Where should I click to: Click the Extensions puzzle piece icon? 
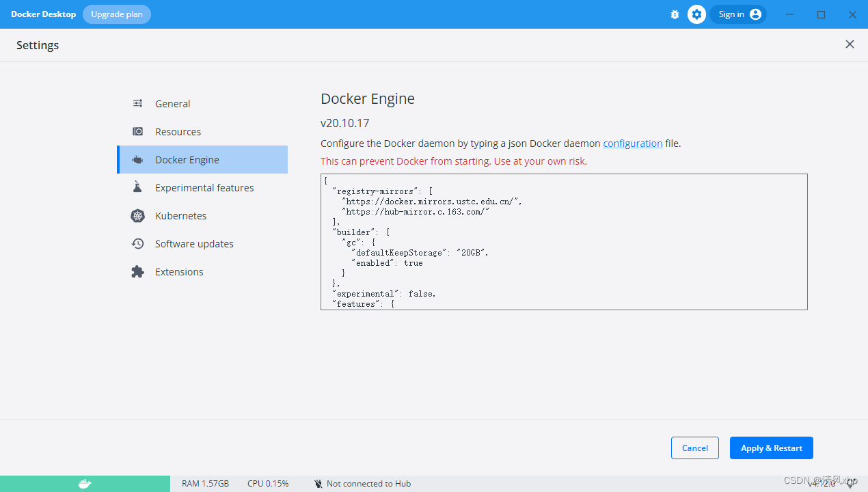click(x=137, y=272)
